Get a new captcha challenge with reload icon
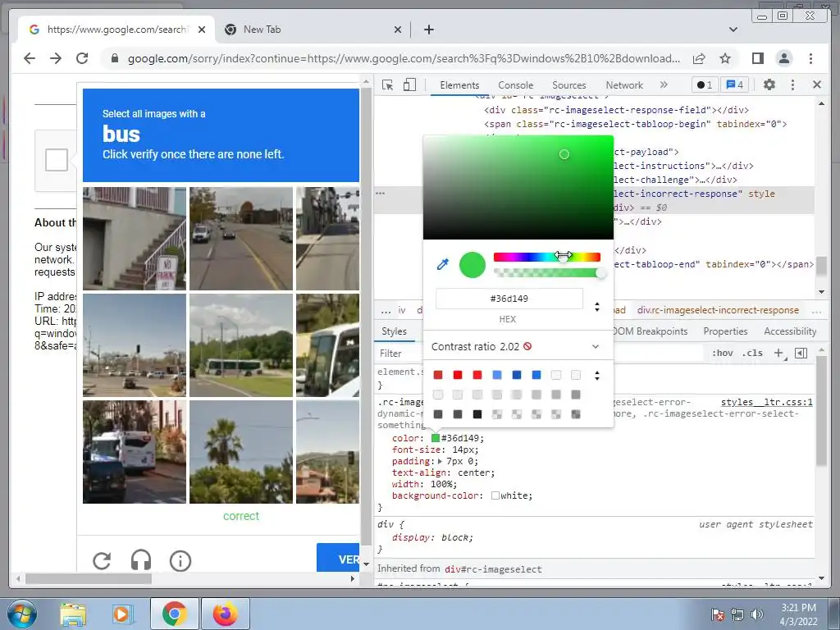 coord(102,561)
